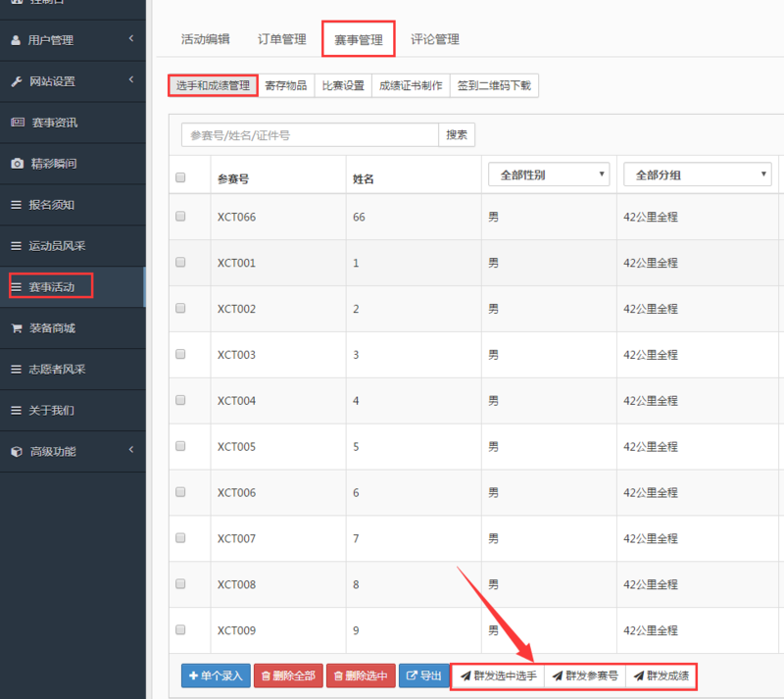Viewport: 784px width, 699px height.
Task: Click the cube icon beside 高级功能
Action: click(16, 452)
